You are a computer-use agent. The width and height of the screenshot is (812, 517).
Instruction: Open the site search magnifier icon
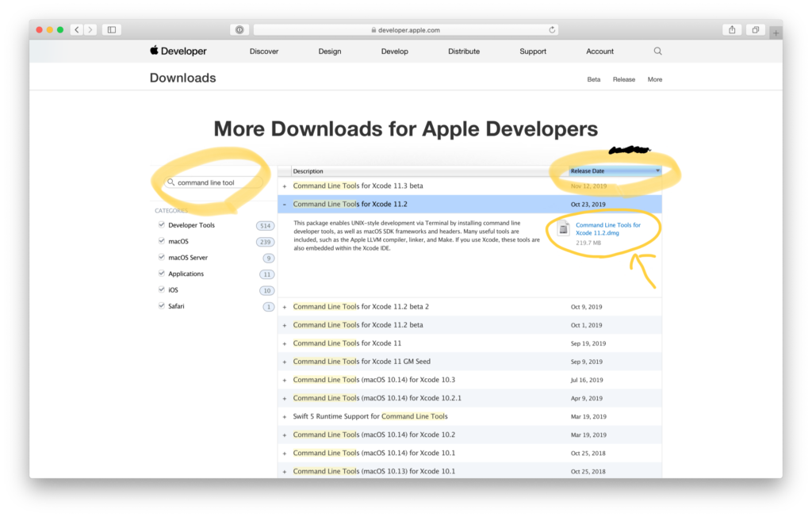coord(657,52)
